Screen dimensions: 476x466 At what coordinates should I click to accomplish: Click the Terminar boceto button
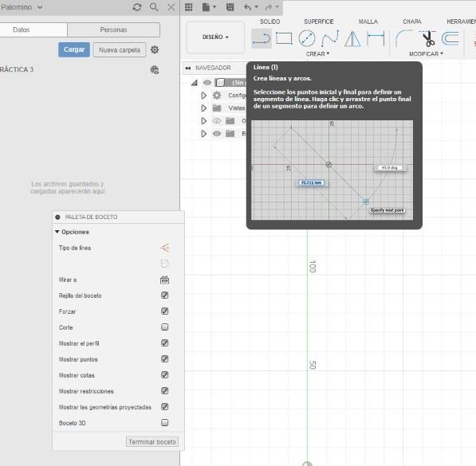tap(152, 442)
